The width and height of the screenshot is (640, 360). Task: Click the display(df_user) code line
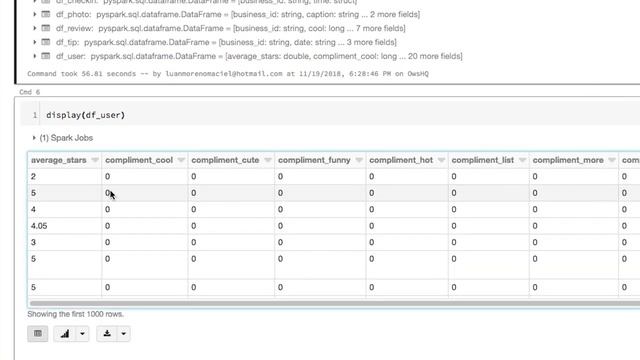pos(85,115)
